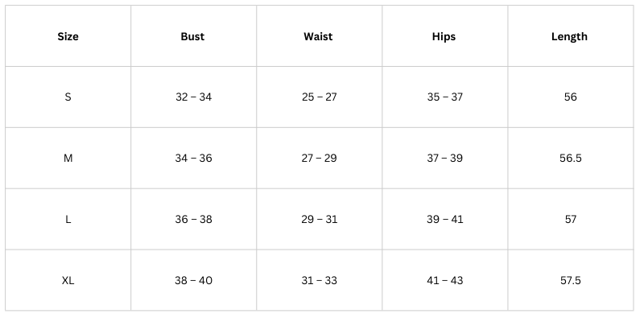Screen dimensions: 644x322
Task: Click the Length column header
Action: (570, 36)
